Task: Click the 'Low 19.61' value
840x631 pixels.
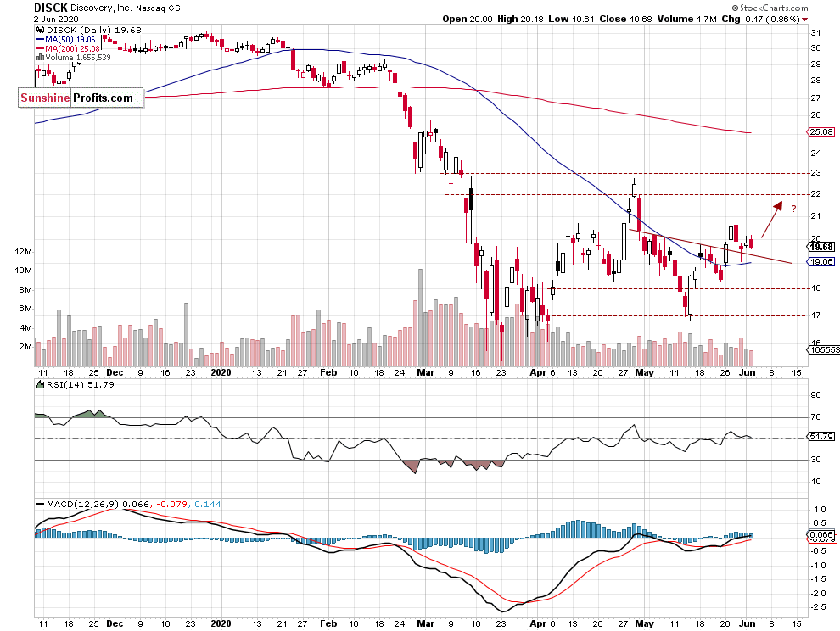Action: (571, 19)
